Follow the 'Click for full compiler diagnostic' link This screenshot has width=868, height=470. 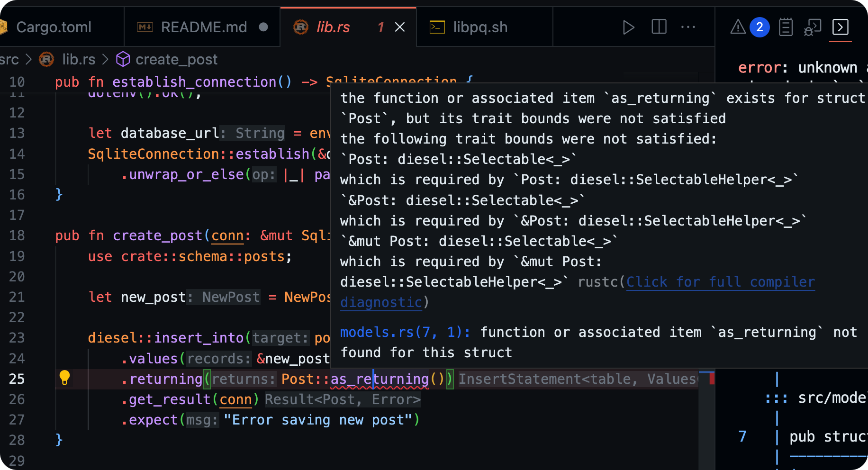pos(720,281)
